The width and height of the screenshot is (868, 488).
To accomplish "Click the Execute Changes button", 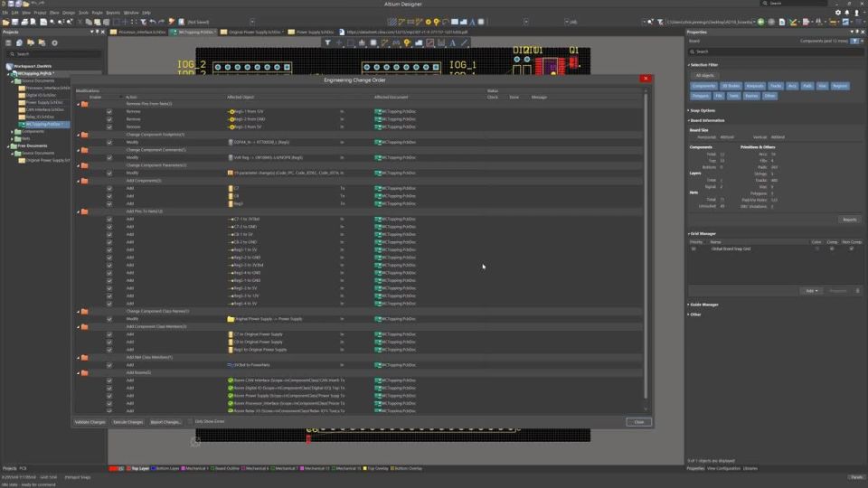I will [127, 422].
